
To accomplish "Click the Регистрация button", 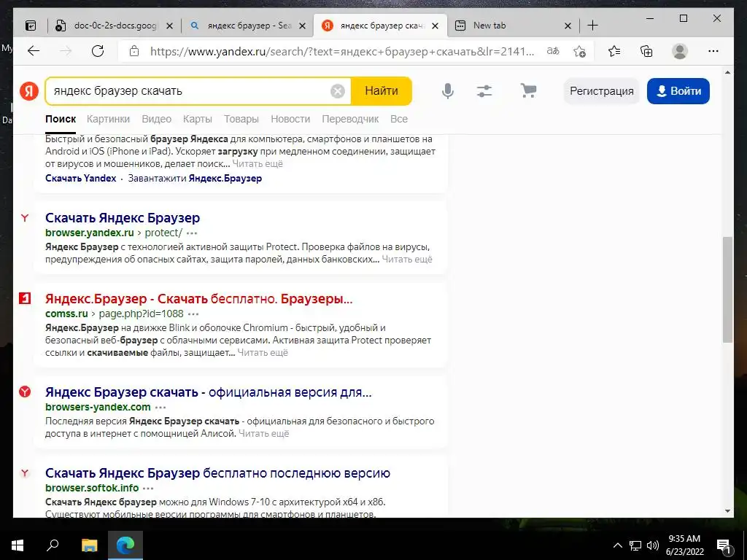I will point(602,91).
